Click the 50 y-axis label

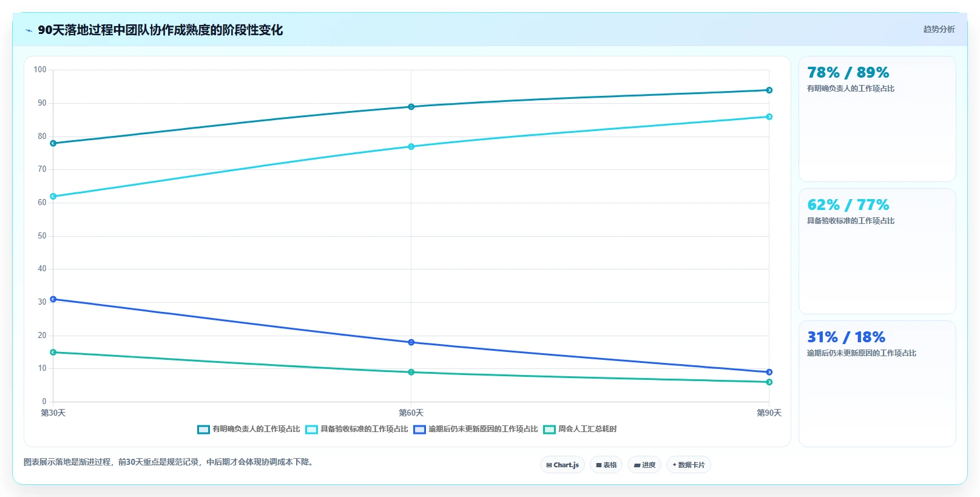coord(42,236)
